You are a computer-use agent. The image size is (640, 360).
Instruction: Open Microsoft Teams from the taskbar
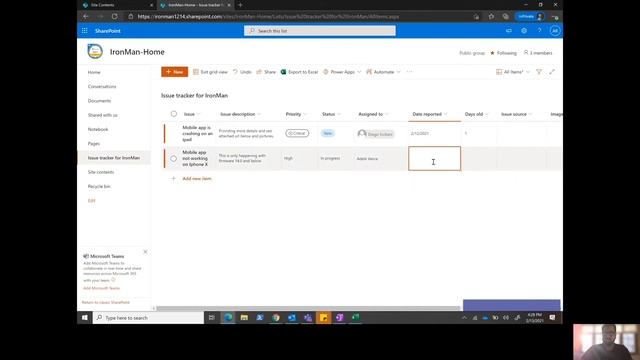pos(308,318)
